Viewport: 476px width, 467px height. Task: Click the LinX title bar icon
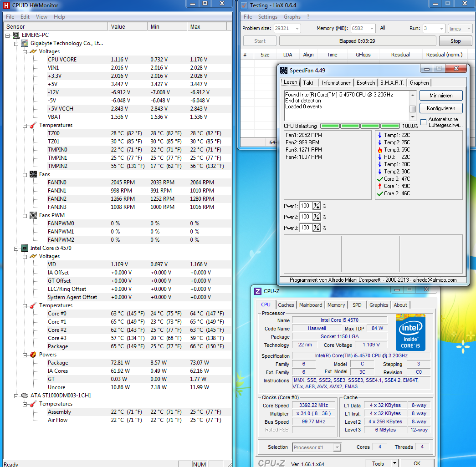(x=244, y=5)
